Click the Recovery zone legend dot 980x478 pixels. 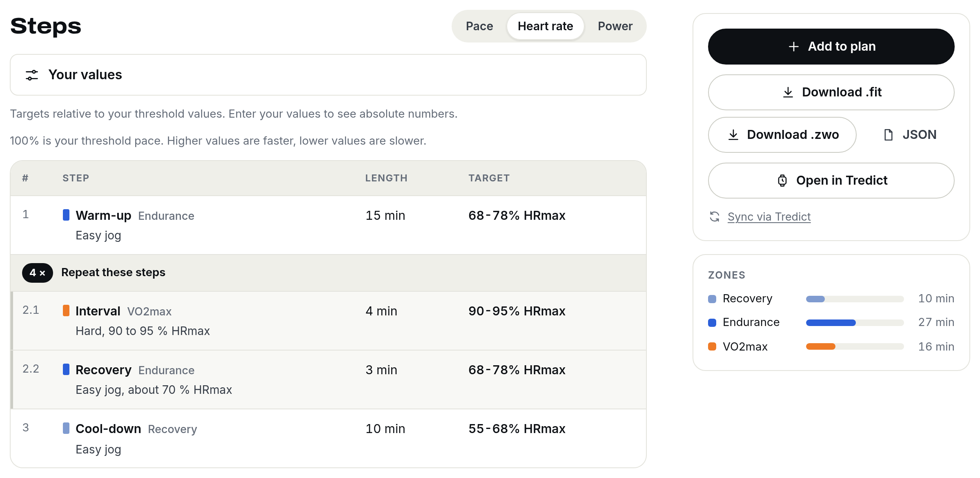point(712,299)
